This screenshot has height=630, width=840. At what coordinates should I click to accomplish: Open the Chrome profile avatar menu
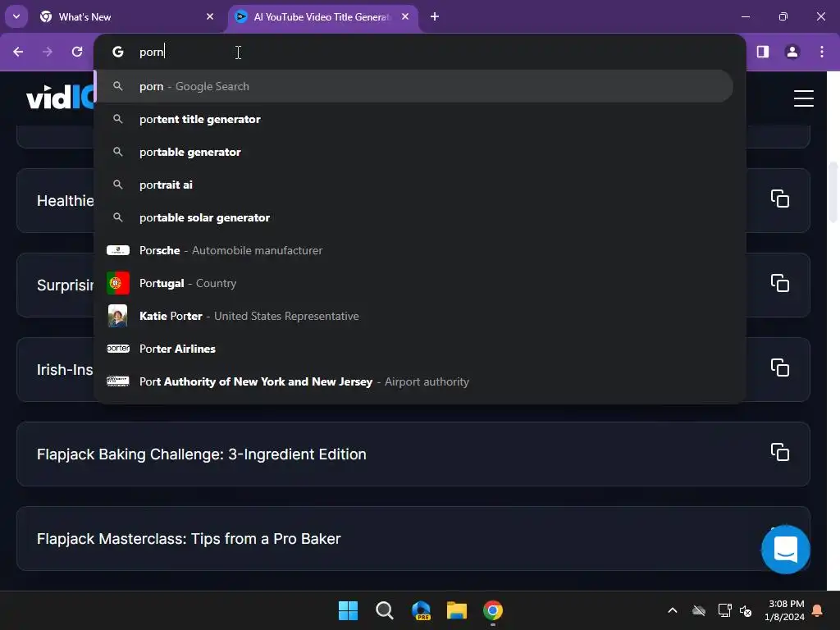pos(792,52)
